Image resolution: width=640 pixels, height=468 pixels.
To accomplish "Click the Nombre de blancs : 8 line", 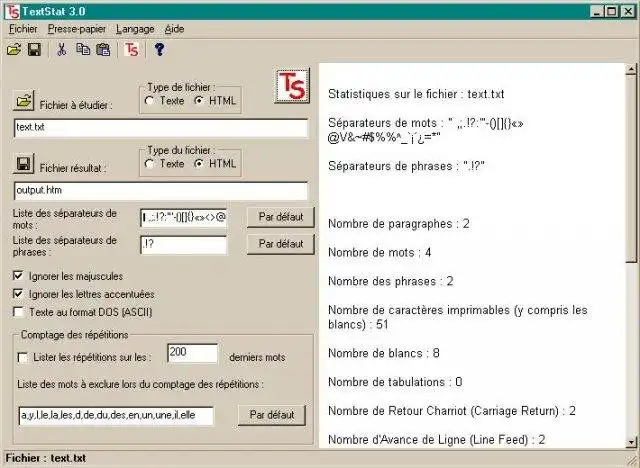I will pos(384,353).
